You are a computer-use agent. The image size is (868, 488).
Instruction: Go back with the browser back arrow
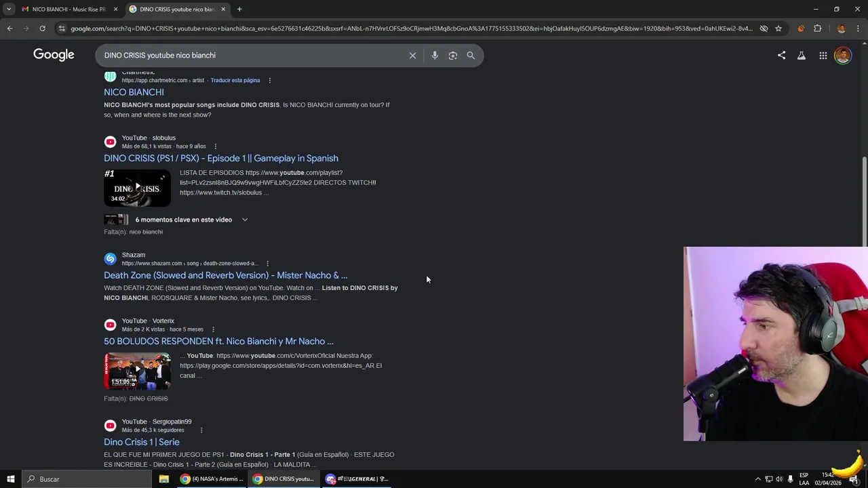tap(9, 28)
